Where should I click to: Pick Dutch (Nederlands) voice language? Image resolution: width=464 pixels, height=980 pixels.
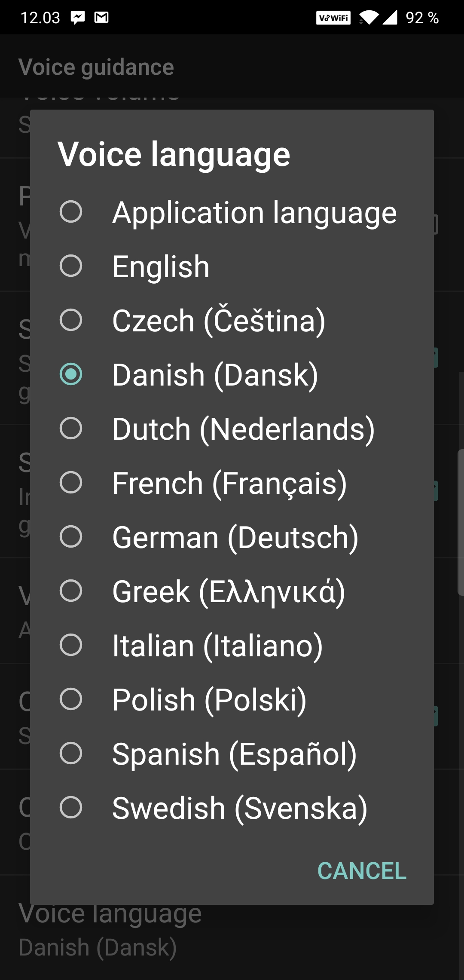tap(232, 429)
